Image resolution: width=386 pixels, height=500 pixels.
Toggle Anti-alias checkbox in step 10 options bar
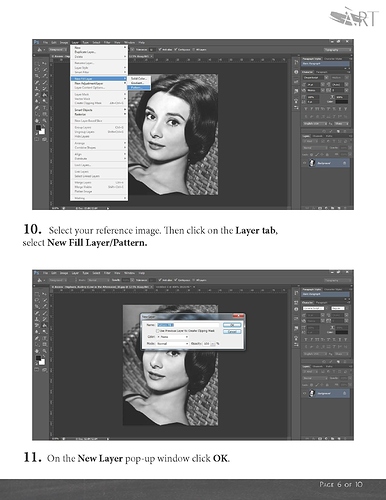159,49
